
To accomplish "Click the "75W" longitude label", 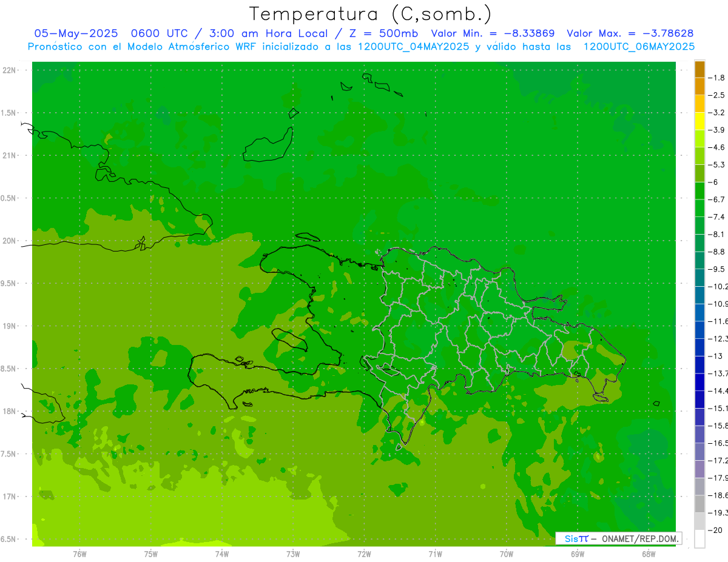I will 151,554.
